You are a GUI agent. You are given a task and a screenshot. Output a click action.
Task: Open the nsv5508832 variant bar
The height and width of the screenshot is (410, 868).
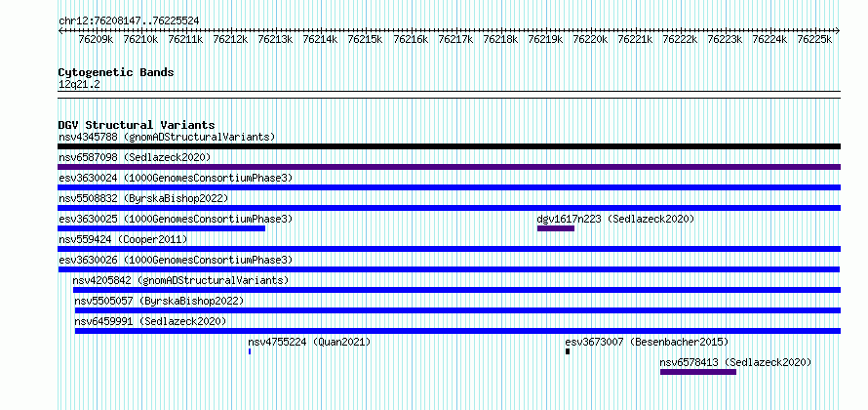pos(449,208)
